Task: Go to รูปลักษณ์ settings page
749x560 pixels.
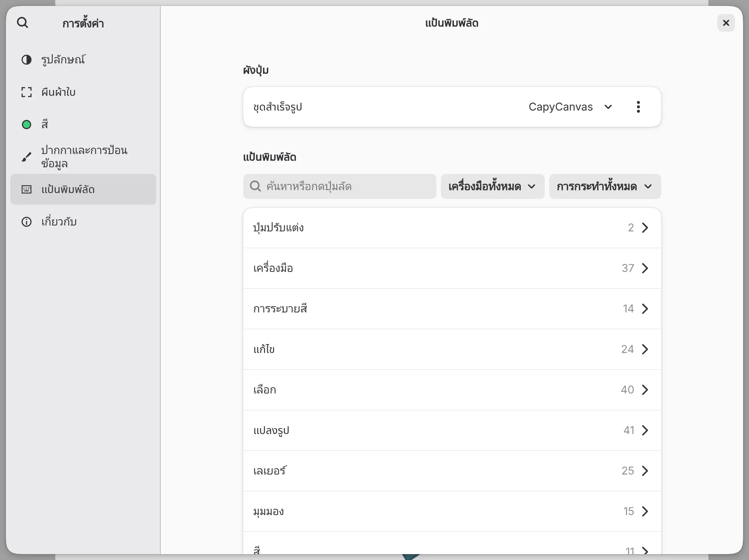Action: tap(83, 60)
